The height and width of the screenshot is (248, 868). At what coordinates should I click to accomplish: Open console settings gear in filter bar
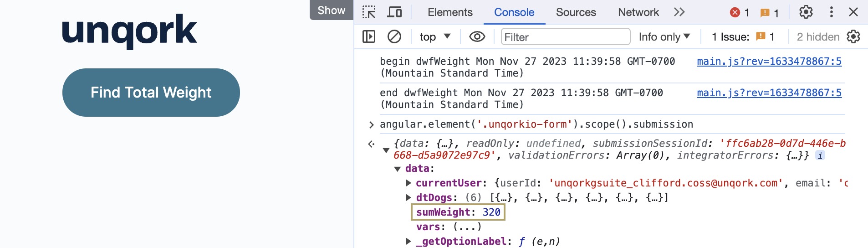pos(853,36)
